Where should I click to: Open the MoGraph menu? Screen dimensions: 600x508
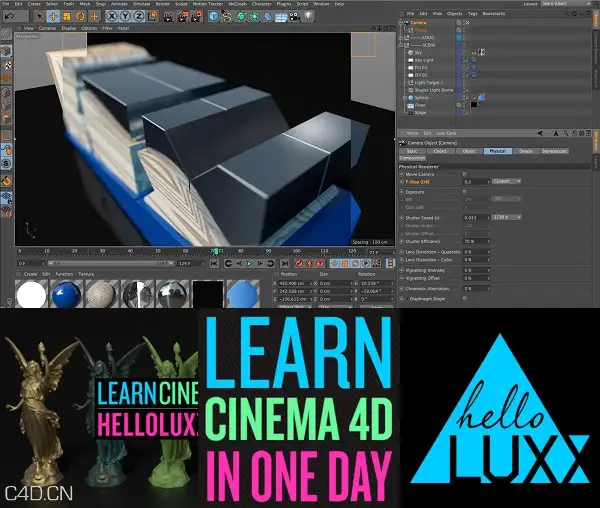pos(238,4)
